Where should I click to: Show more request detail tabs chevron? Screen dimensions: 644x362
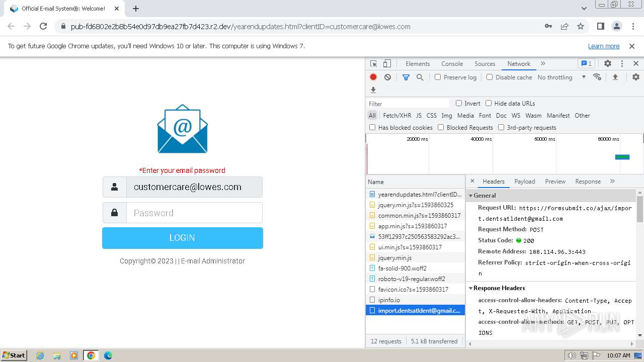[612, 181]
